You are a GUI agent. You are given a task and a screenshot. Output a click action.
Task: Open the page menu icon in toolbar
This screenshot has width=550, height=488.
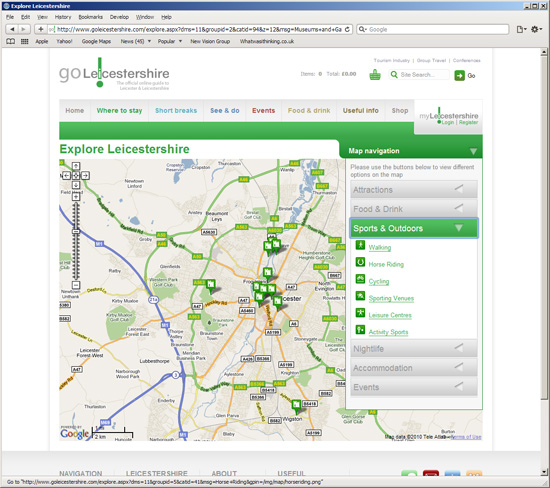(x=522, y=29)
